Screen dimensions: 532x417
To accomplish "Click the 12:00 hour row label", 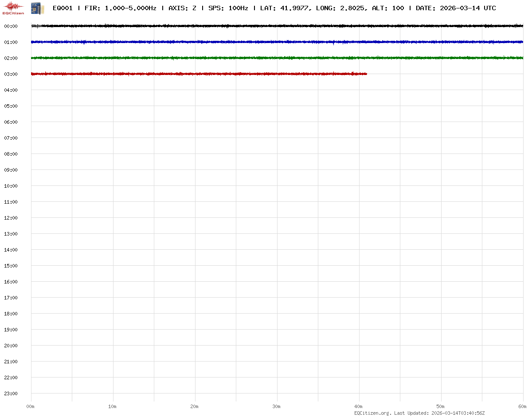I will click(11, 218).
